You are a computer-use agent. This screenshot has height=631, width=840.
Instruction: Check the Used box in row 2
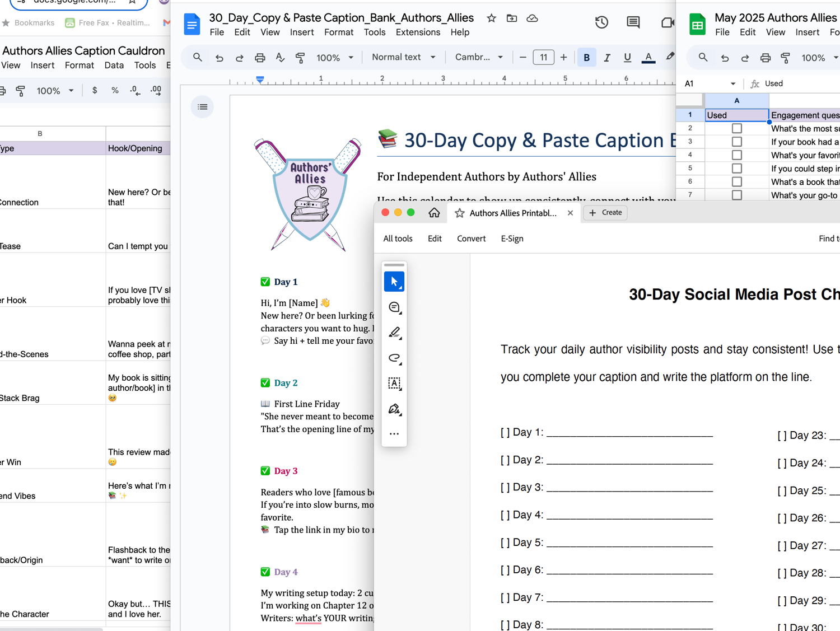pyautogui.click(x=737, y=128)
